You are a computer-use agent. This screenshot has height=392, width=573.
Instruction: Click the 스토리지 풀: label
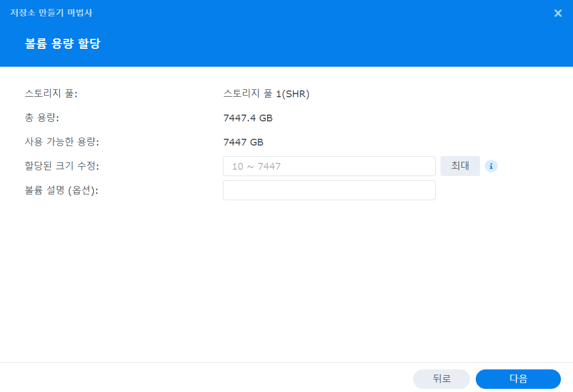click(x=51, y=94)
